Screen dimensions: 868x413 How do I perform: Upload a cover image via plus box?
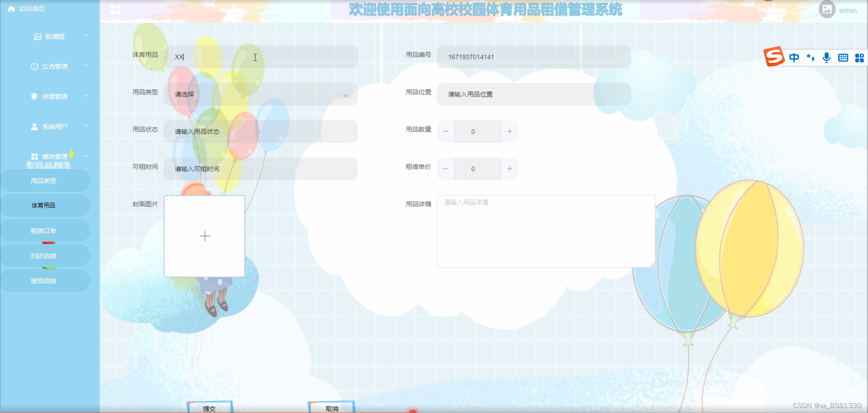coord(204,236)
